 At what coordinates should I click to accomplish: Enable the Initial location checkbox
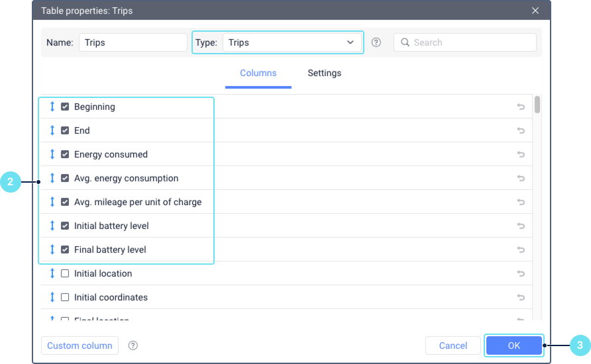pos(65,273)
